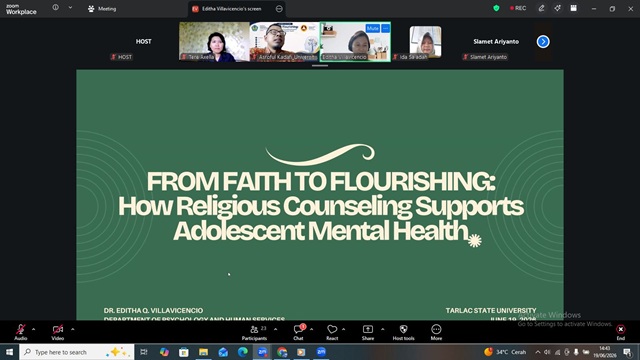This screenshot has height=360, width=640.
Task: Click the Windows taskbar search box
Action: click(77, 352)
